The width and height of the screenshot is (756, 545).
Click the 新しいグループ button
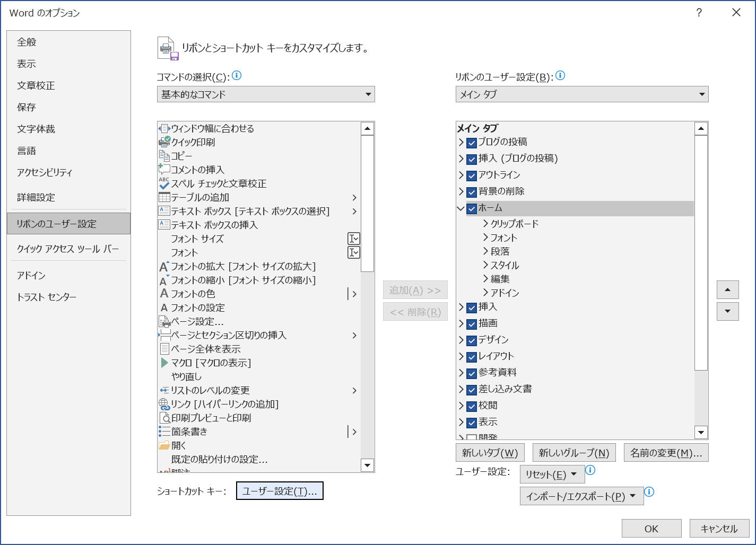click(574, 453)
